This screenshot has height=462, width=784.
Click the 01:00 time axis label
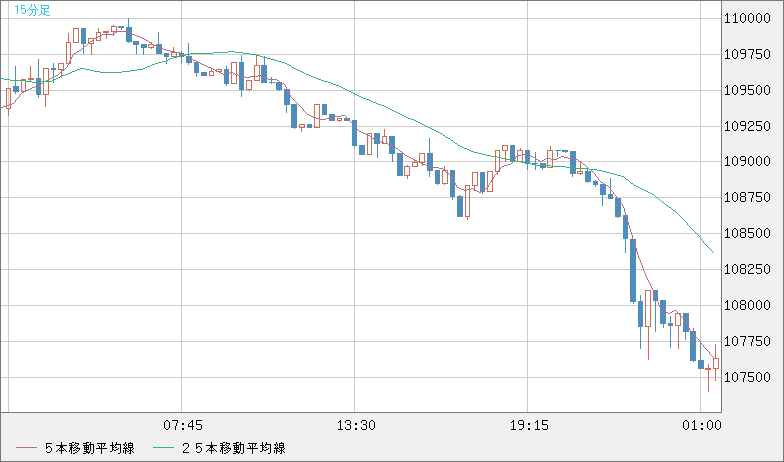[x=702, y=426]
